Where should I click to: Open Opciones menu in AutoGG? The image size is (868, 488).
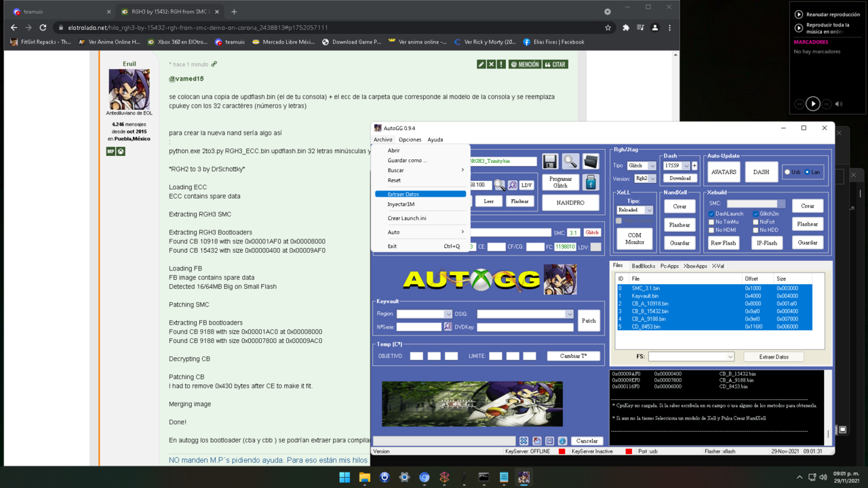pos(410,140)
